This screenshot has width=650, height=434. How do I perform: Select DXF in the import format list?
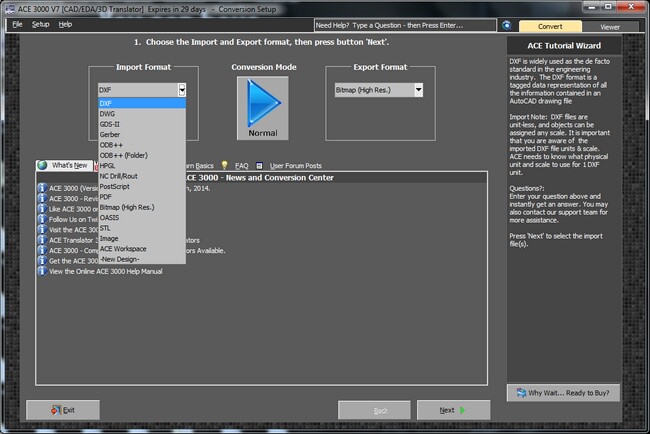coord(142,103)
